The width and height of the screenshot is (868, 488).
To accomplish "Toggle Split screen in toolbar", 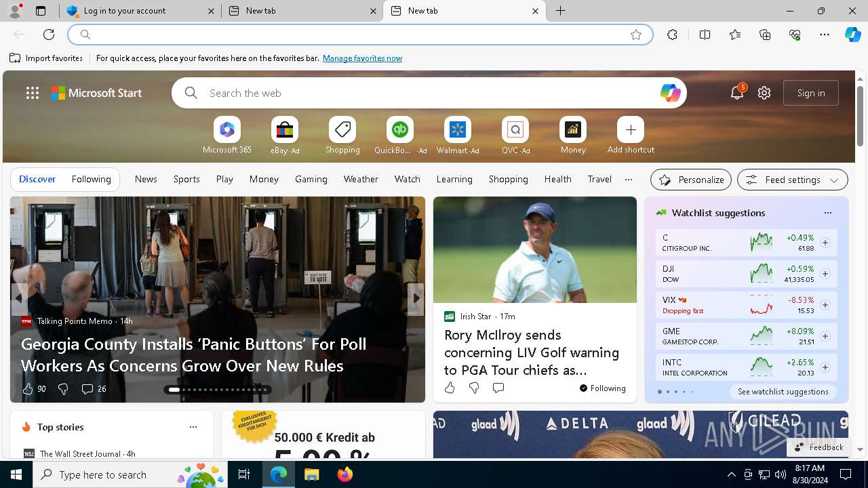I will point(705,35).
